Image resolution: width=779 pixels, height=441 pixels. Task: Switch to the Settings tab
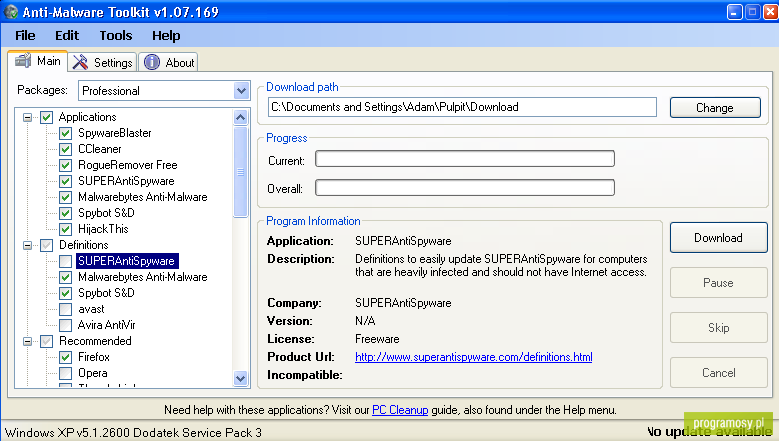tap(102, 63)
